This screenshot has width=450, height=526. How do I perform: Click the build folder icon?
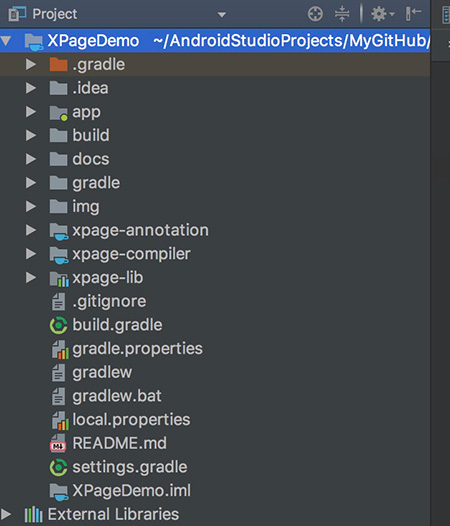click(x=58, y=135)
